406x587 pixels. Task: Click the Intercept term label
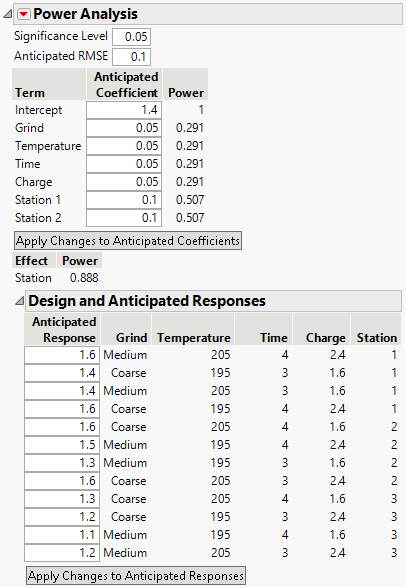tap(39, 110)
